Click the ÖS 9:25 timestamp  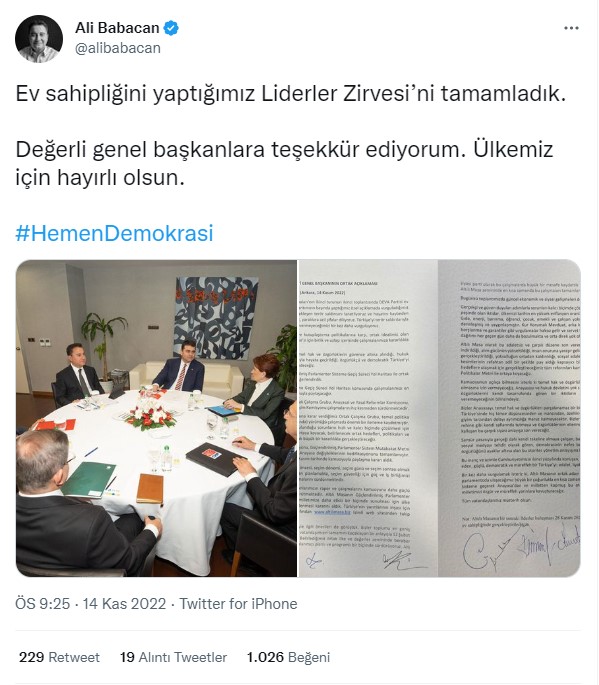coord(42,604)
